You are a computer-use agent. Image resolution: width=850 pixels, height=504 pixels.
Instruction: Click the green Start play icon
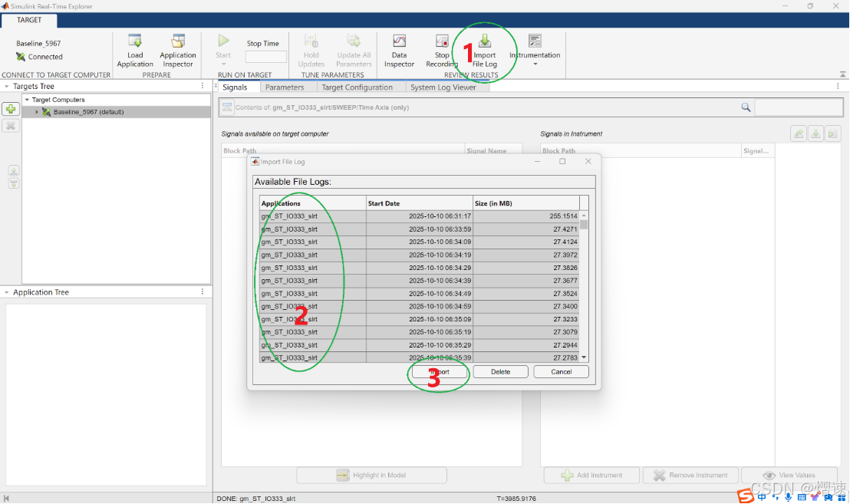coord(223,41)
